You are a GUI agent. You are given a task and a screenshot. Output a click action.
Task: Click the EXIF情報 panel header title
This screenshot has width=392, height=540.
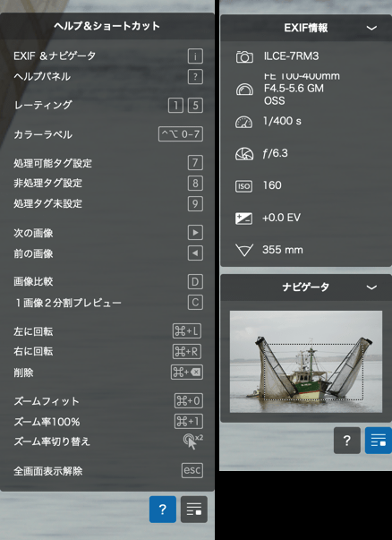tap(305, 28)
